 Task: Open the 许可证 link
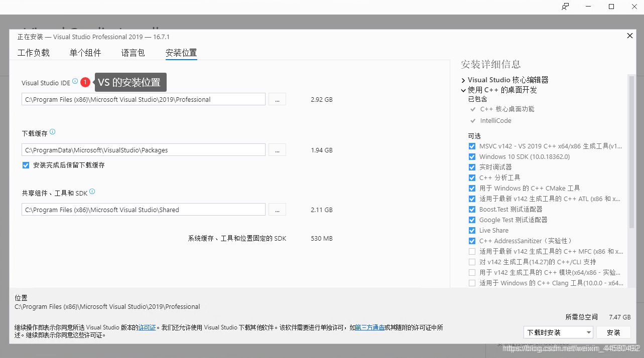148,327
